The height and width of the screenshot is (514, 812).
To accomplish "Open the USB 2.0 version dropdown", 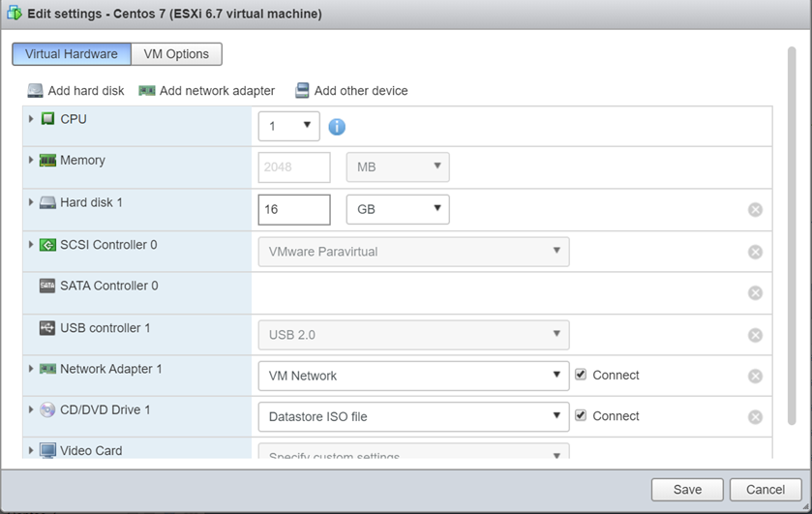I will point(414,335).
